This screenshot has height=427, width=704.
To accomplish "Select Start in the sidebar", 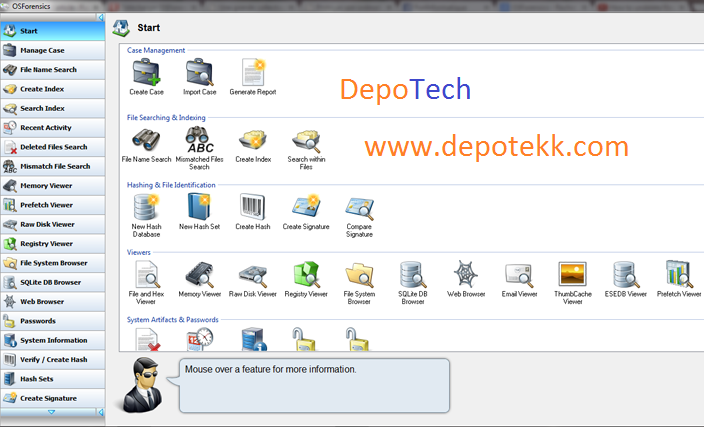I will (53, 31).
